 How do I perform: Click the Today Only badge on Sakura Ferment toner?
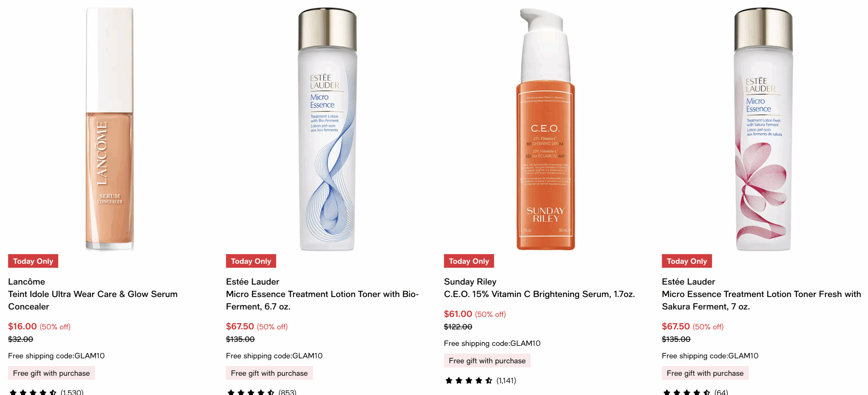pos(687,261)
